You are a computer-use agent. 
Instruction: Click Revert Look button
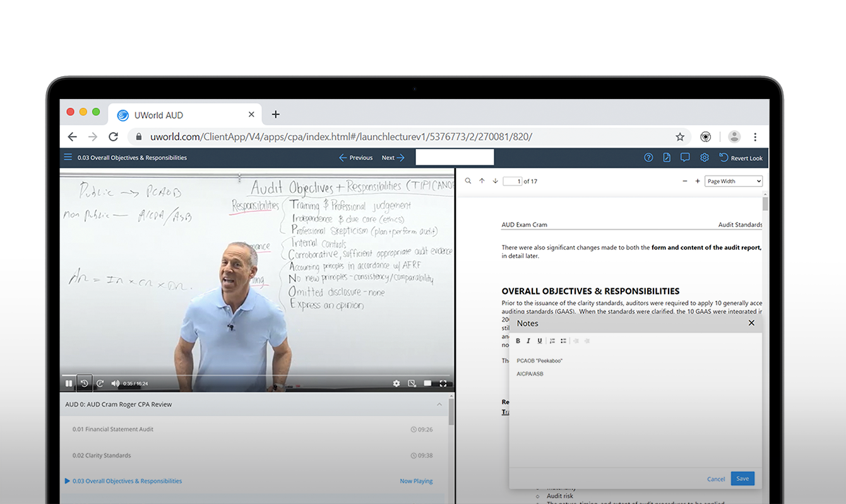741,158
